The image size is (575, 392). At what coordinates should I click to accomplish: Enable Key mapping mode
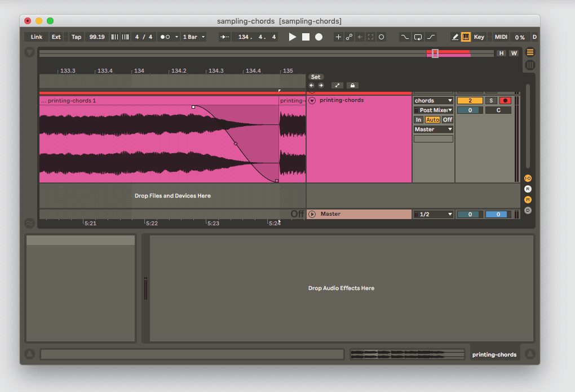point(479,37)
